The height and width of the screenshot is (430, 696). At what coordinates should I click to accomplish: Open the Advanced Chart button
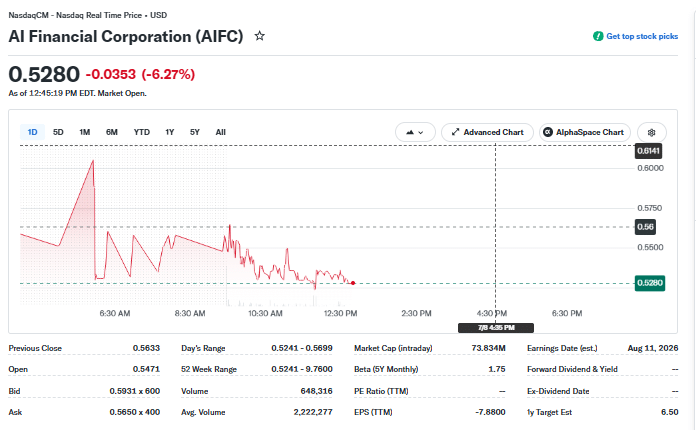click(487, 132)
